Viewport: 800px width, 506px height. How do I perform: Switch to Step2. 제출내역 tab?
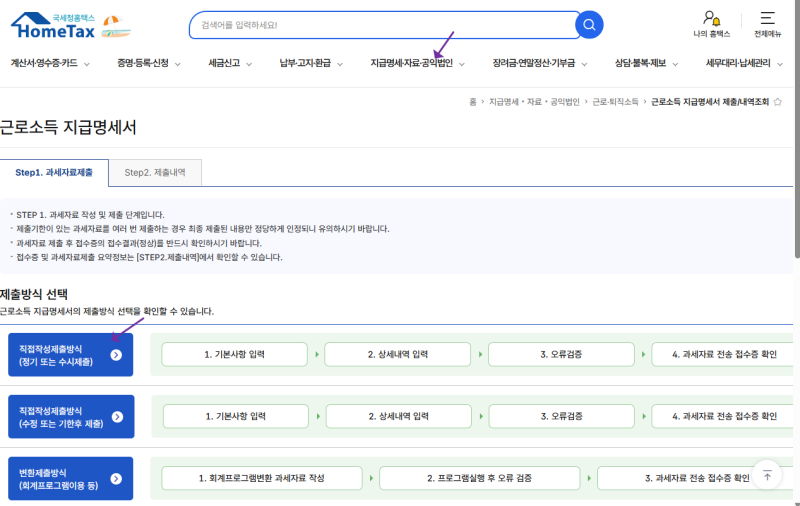pyautogui.click(x=155, y=172)
